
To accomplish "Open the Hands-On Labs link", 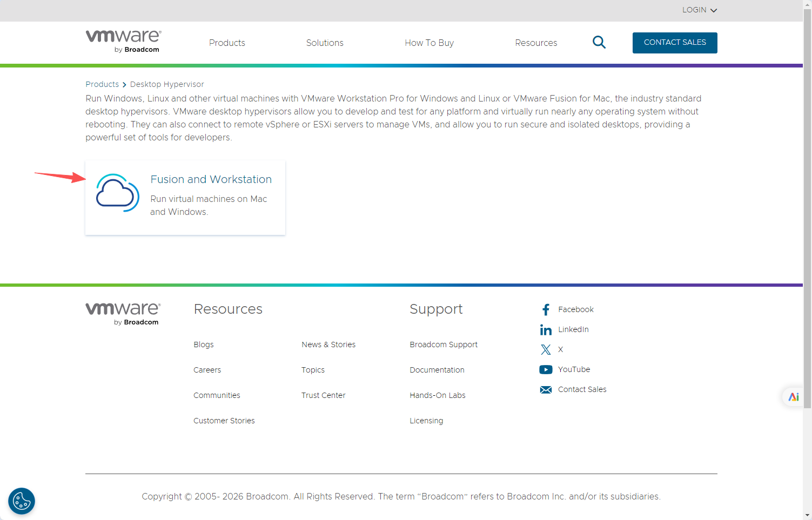I will pyautogui.click(x=438, y=395).
